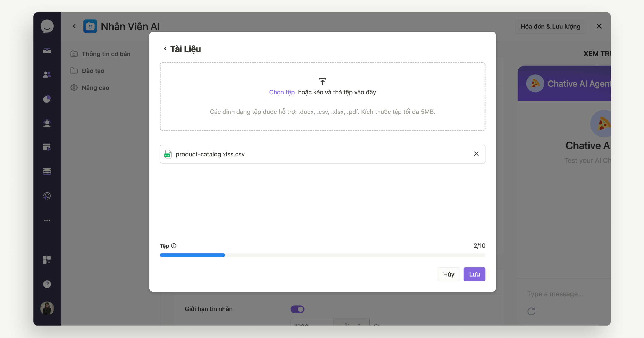Open the reports pie chart icon

tap(47, 99)
